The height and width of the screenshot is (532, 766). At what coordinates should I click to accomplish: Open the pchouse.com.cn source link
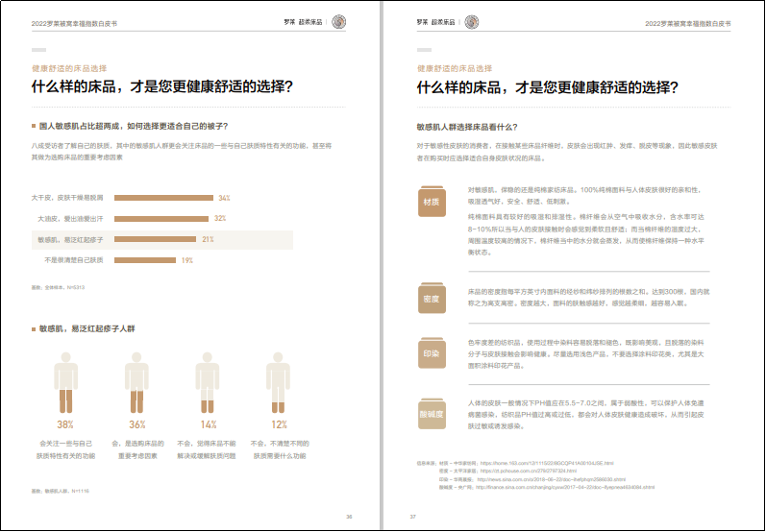pyautogui.click(x=529, y=471)
